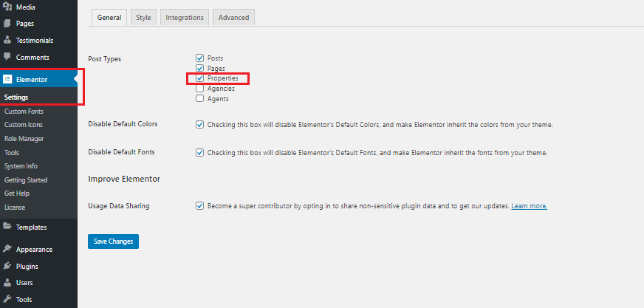Click the Templates folder icon
Screen dimensions: 644x308
pos(7,227)
